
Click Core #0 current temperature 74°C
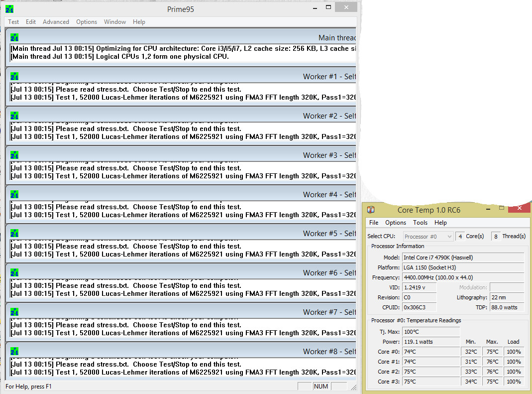431,352
